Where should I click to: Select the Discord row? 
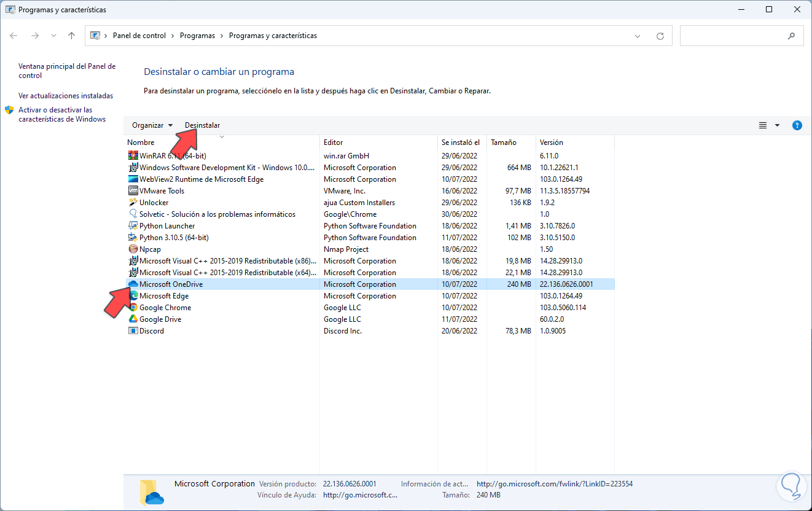click(369, 331)
